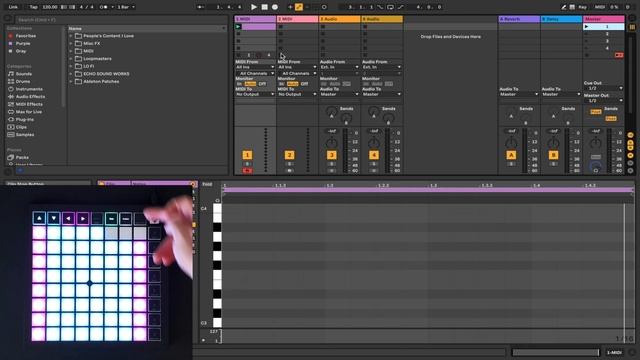Screen dimensions: 640x360
Task: Click Master volume fader
Action: 610,150
